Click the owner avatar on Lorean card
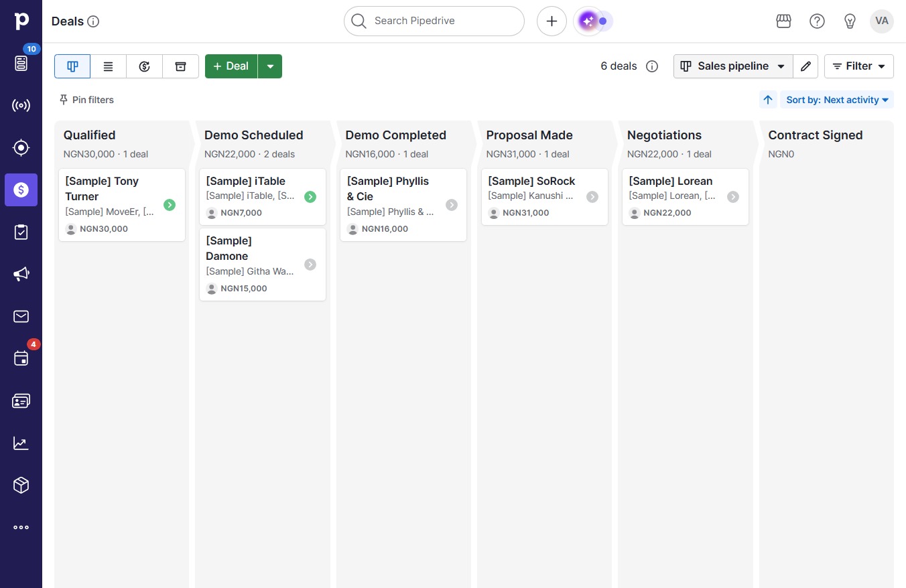 (x=635, y=213)
